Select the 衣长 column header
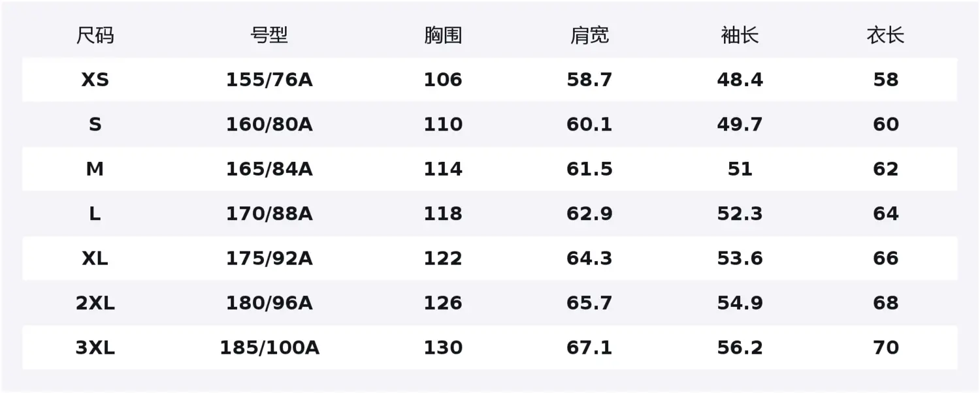 (886, 35)
